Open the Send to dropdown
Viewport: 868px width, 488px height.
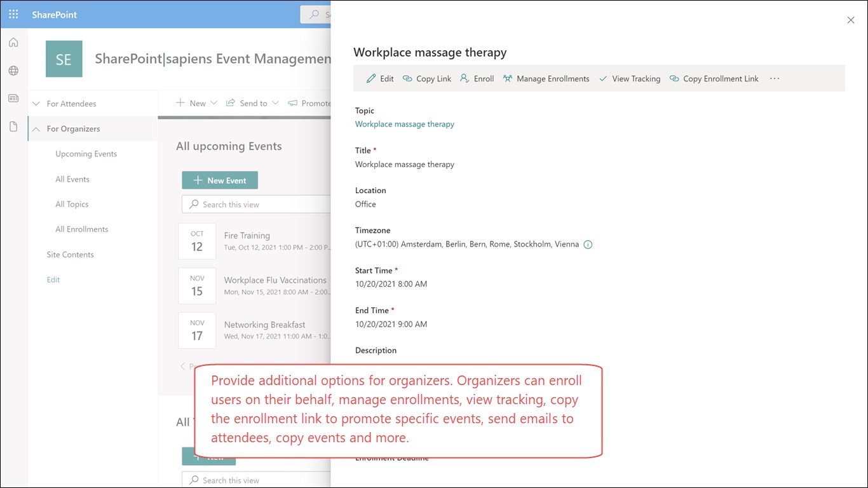(x=251, y=103)
